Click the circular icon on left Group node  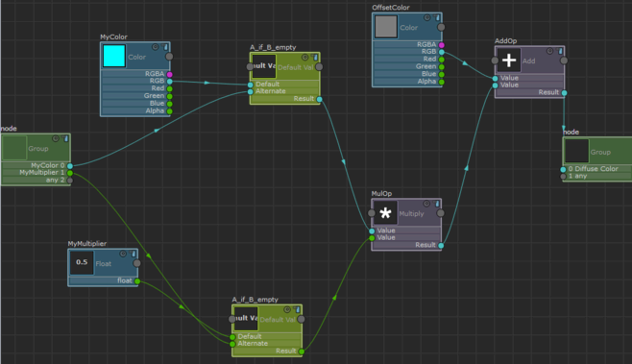[56, 138]
